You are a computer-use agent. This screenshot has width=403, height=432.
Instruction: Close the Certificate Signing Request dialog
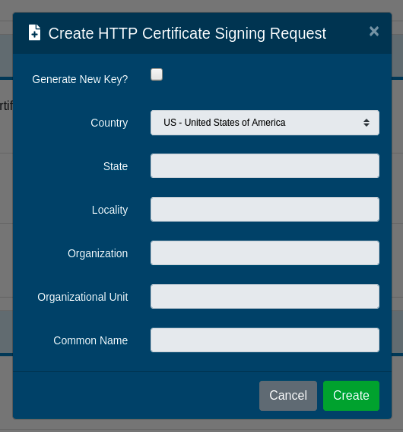tap(374, 31)
